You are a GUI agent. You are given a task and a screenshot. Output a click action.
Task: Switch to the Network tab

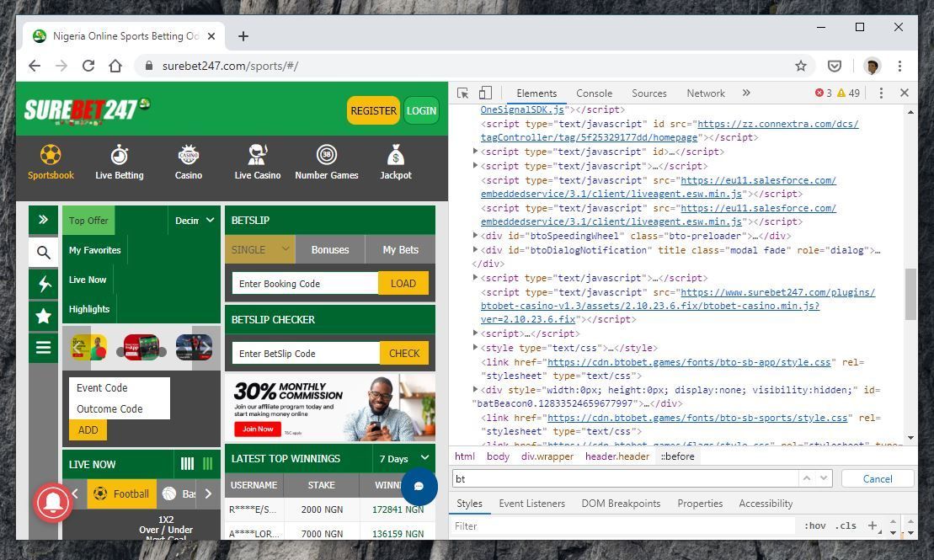click(x=705, y=93)
